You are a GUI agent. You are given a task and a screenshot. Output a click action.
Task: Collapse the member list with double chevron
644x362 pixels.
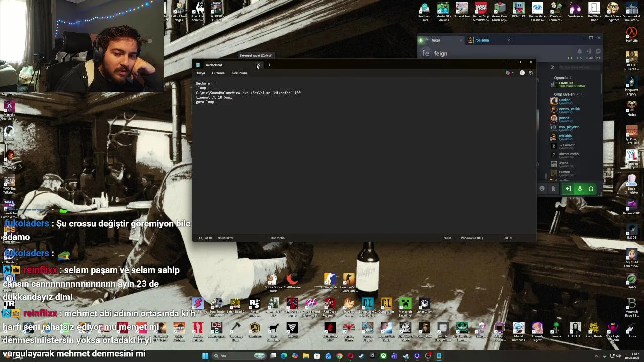[x=552, y=67]
